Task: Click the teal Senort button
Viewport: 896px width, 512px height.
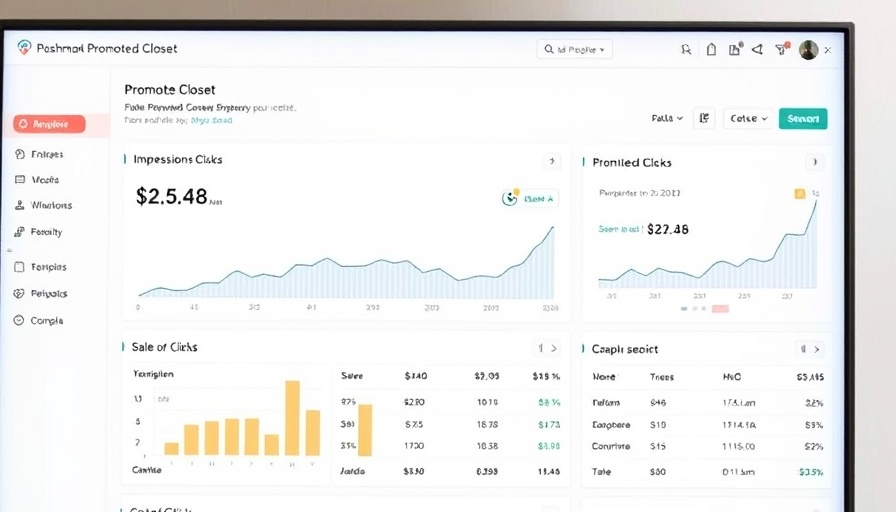Action: pyautogui.click(x=803, y=118)
